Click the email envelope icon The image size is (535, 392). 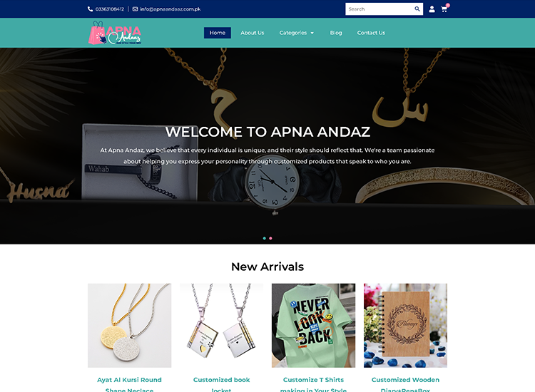click(135, 9)
